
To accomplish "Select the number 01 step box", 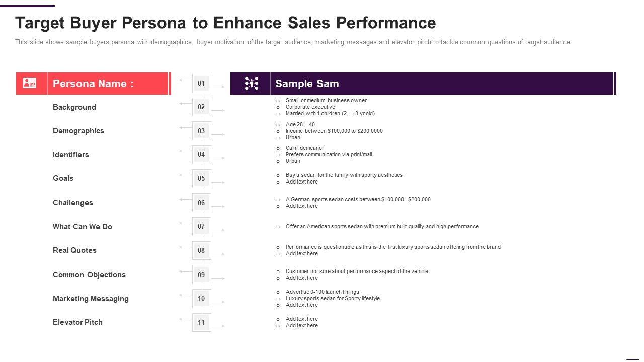I will click(x=201, y=83).
